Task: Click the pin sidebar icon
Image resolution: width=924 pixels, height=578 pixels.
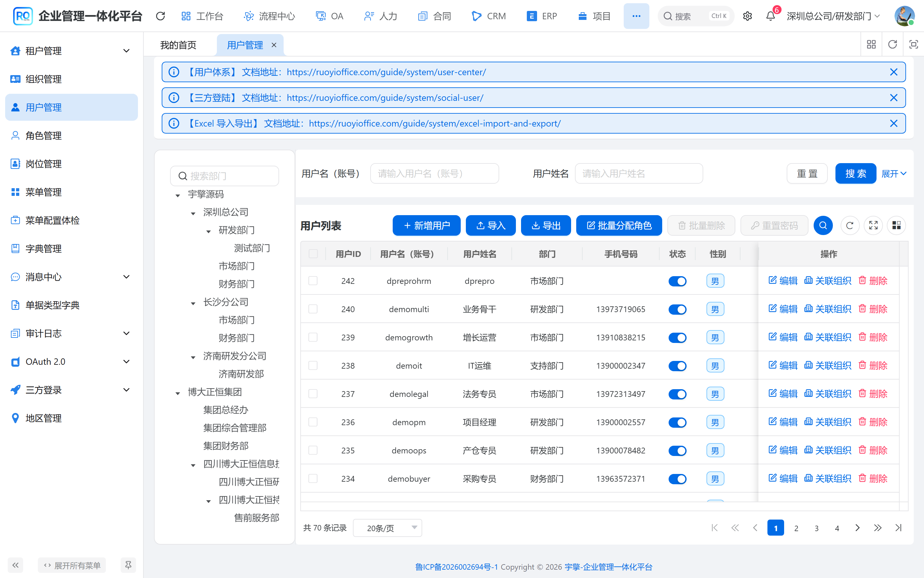Action: point(128,565)
